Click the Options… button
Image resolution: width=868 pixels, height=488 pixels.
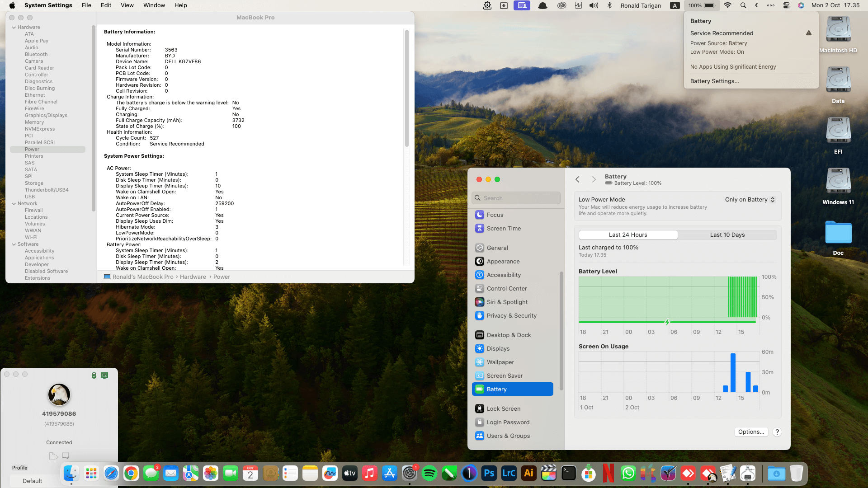(x=750, y=432)
